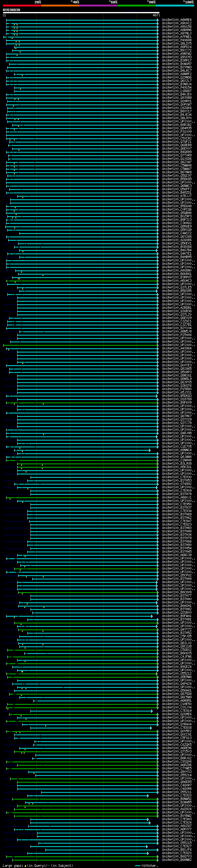The width and height of the screenshot is (197, 868).
Task: Select hit UniRef100_Q6ZIW7
Action: click(176, 162)
